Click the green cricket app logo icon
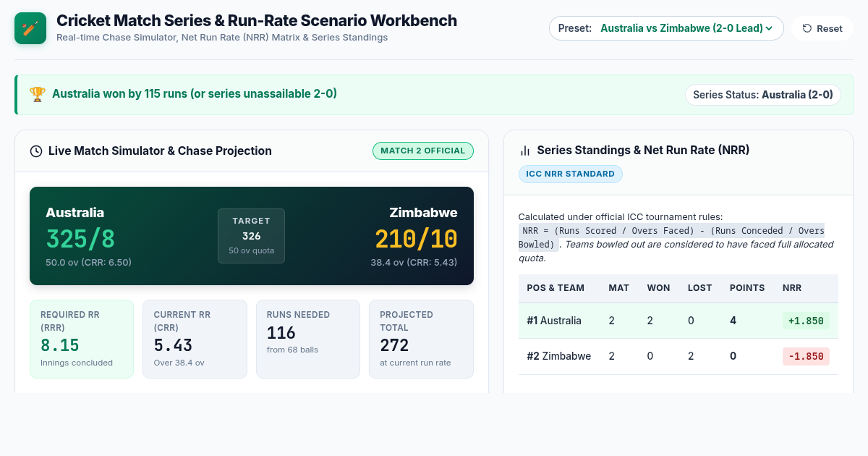This screenshot has width=868, height=456. point(30,28)
